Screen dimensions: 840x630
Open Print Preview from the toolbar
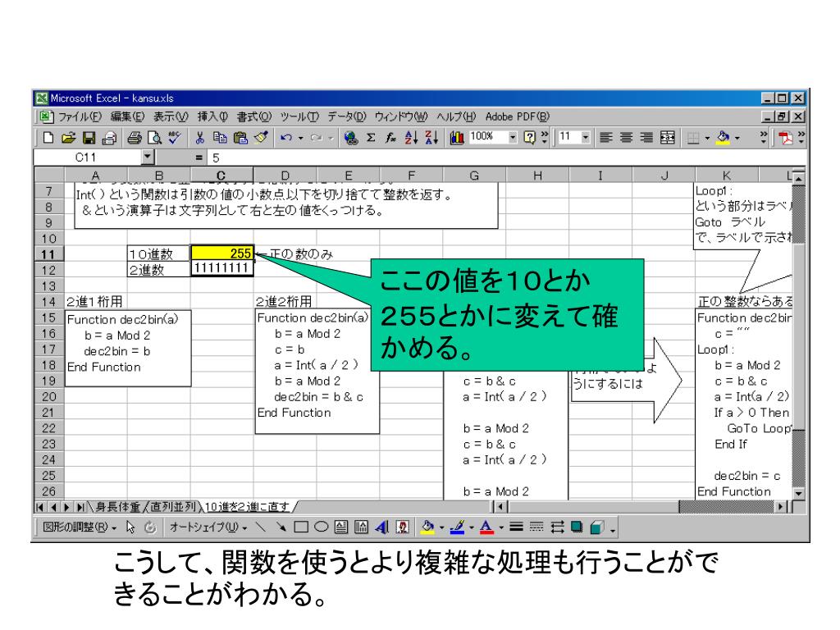(155, 138)
